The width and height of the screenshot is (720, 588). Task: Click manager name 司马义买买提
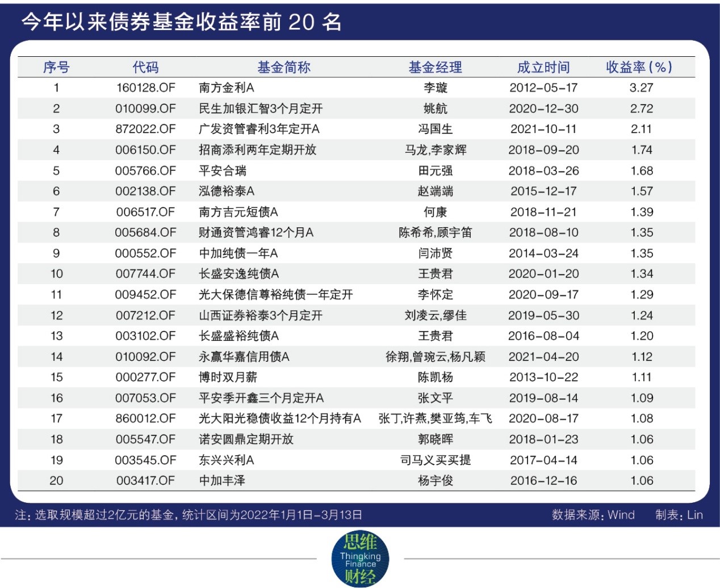point(436,460)
